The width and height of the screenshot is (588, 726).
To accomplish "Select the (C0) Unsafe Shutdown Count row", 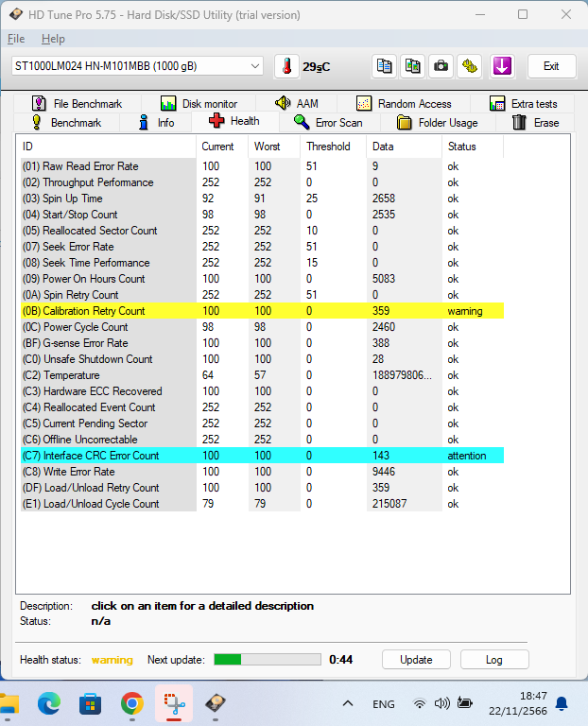I will click(x=262, y=359).
